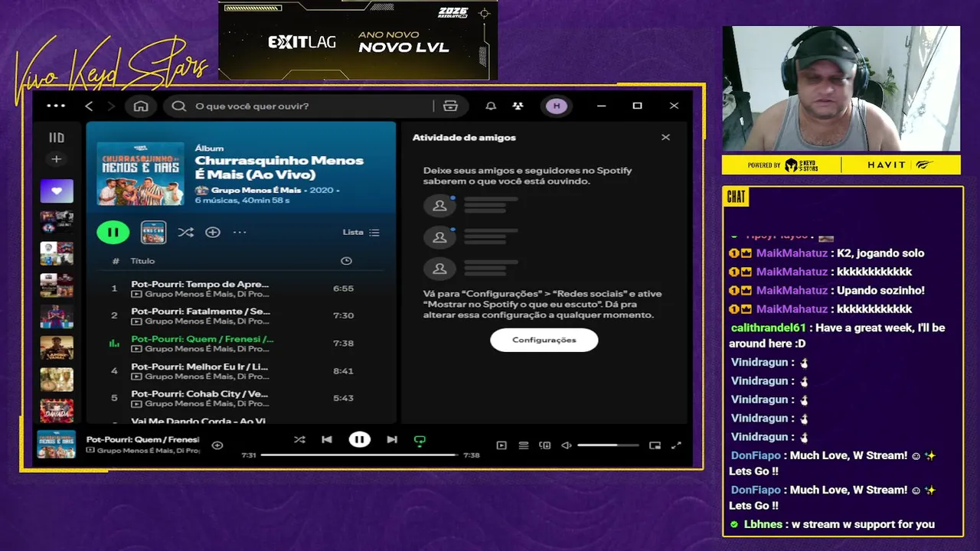Create playlist with the plus in sidebar
The image size is (980, 551).
point(56,159)
